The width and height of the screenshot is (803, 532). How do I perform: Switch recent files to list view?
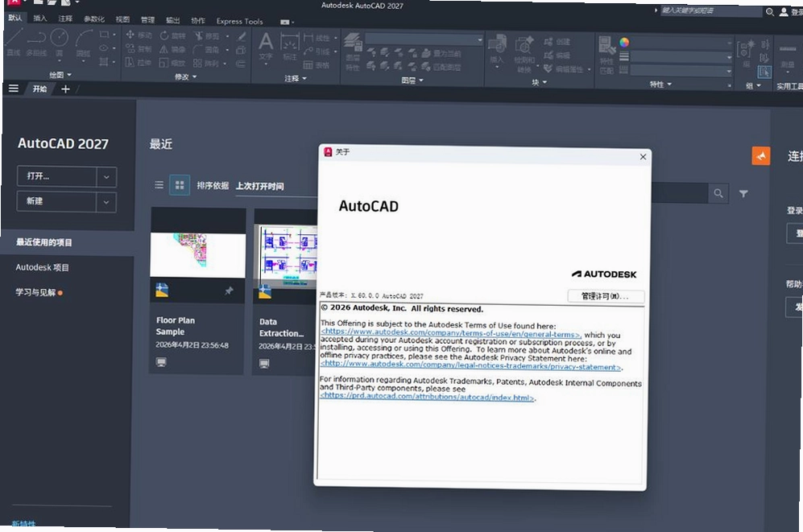coord(159,184)
